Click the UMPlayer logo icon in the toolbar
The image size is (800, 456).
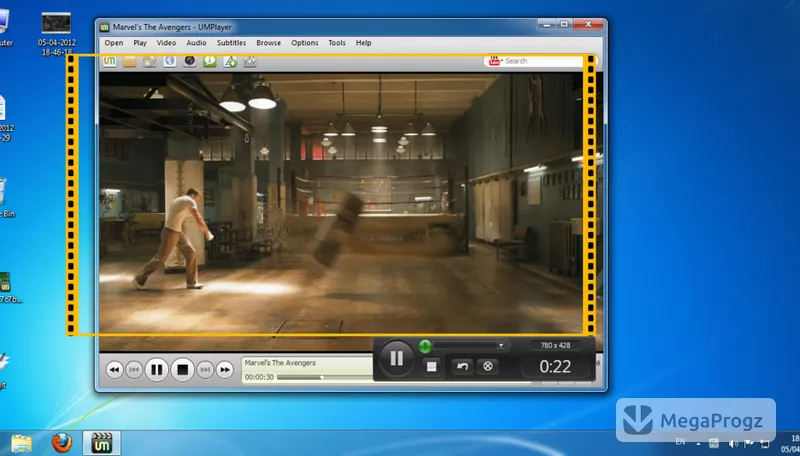(110, 61)
